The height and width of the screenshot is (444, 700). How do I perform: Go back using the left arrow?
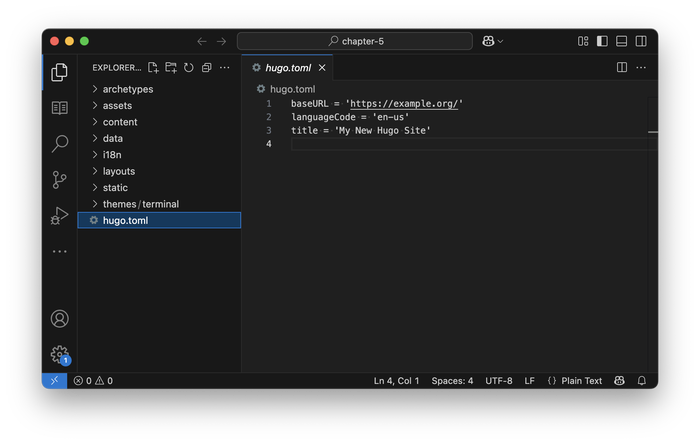click(202, 41)
